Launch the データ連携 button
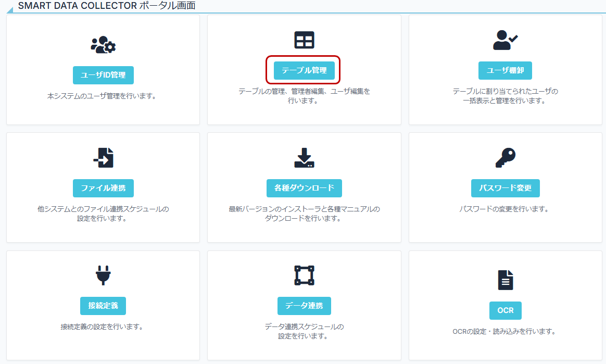Screen dimensions: 606x364 (x=304, y=306)
